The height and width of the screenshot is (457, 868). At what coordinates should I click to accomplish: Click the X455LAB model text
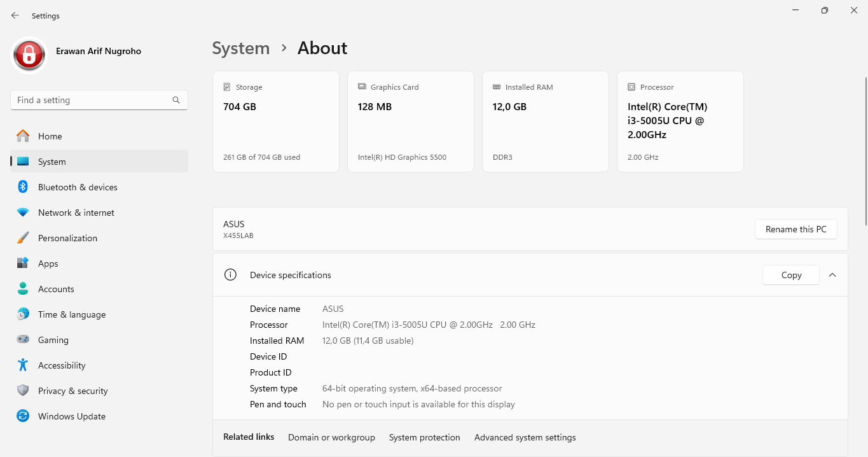[x=238, y=236]
